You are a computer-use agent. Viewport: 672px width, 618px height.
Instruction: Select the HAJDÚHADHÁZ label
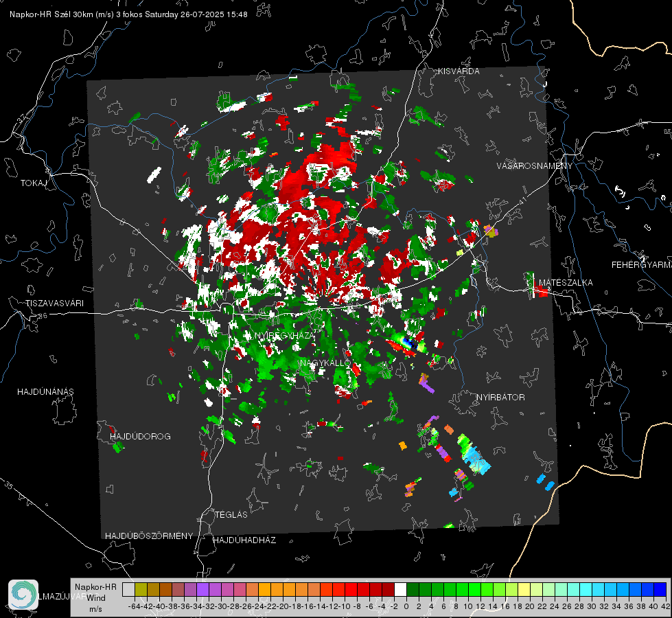pyautogui.click(x=244, y=540)
